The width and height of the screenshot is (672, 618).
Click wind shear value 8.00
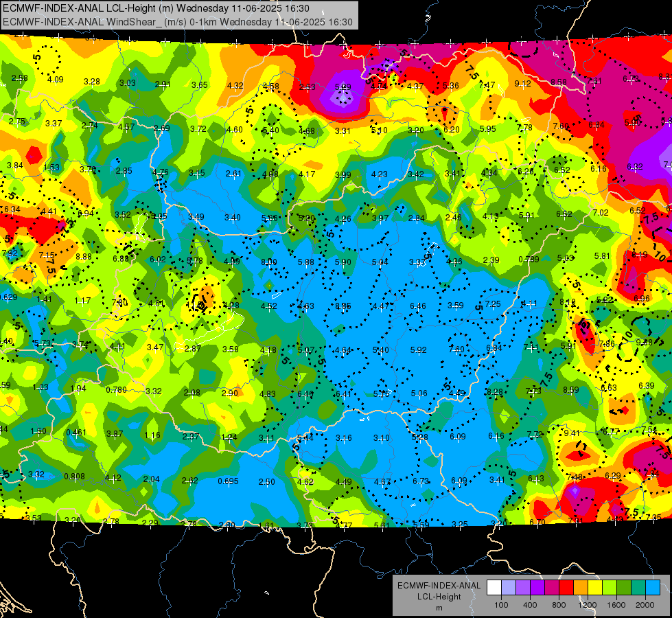(269, 262)
